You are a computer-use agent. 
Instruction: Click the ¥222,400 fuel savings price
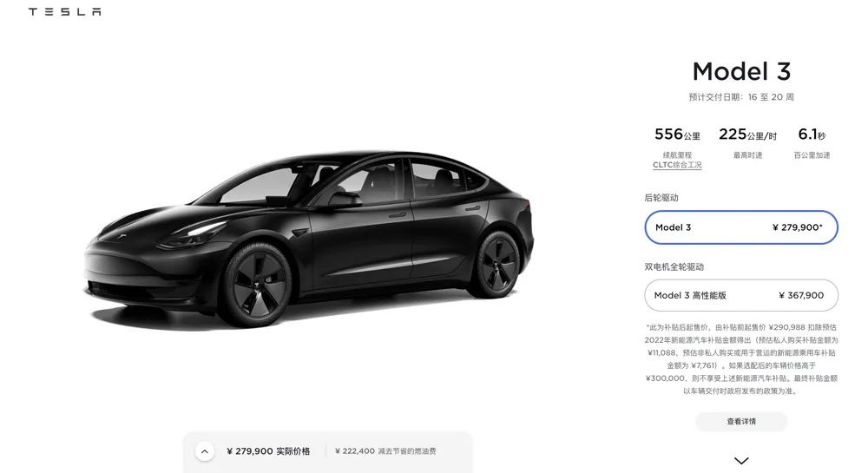(x=355, y=451)
